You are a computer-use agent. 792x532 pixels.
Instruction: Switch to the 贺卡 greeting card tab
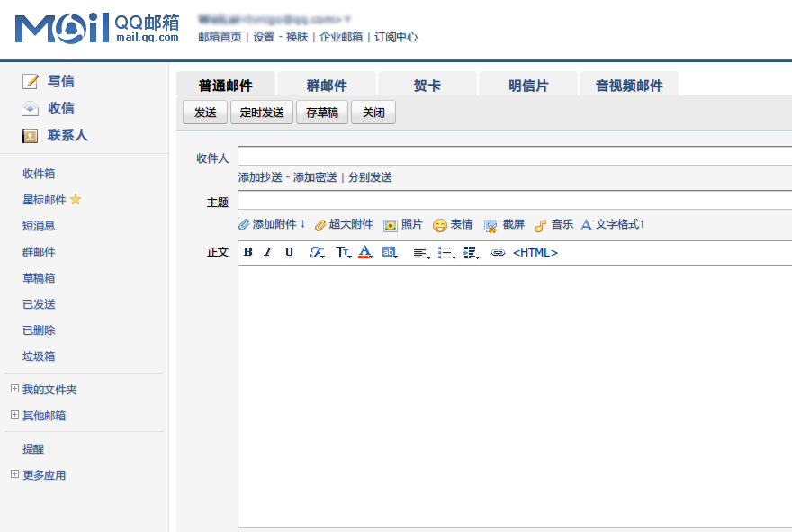click(427, 83)
